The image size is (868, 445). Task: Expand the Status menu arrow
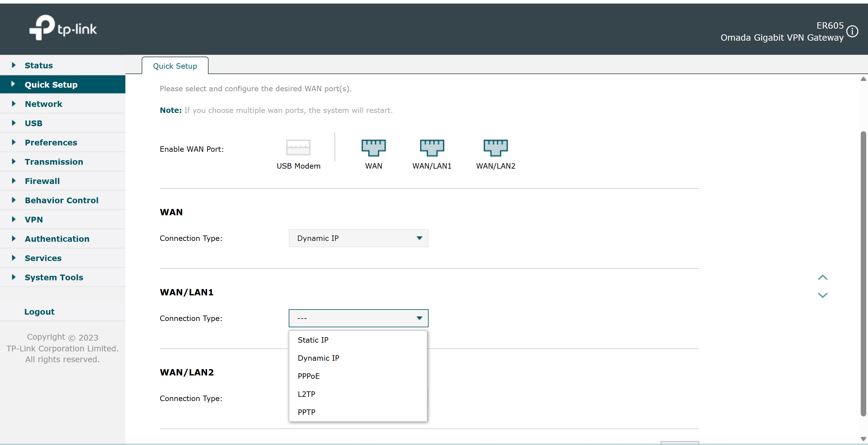14,65
